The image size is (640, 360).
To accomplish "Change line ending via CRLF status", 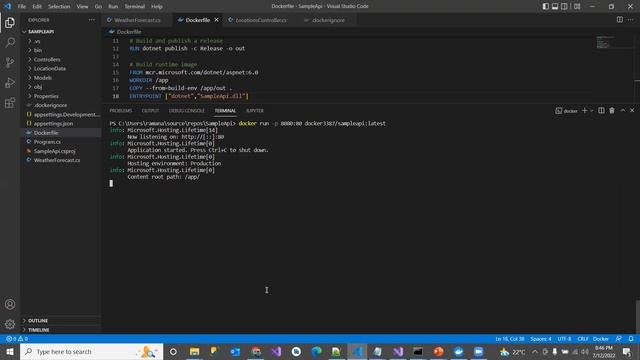I will [583, 339].
